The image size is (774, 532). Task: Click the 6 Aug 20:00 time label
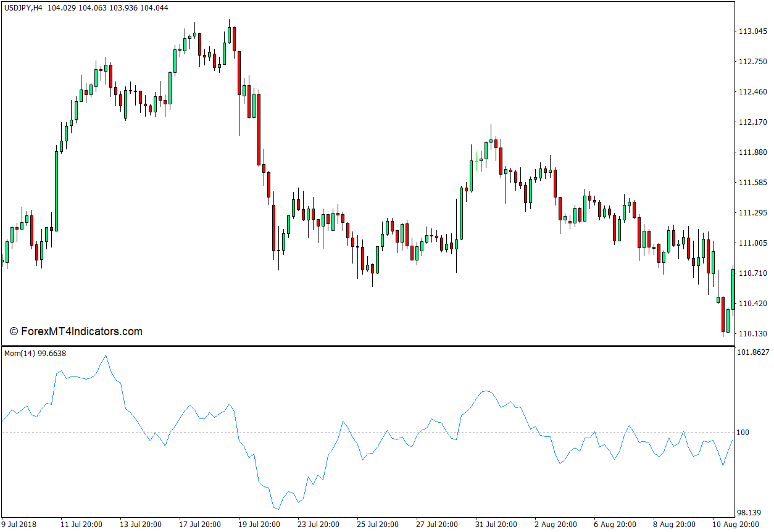(615, 525)
